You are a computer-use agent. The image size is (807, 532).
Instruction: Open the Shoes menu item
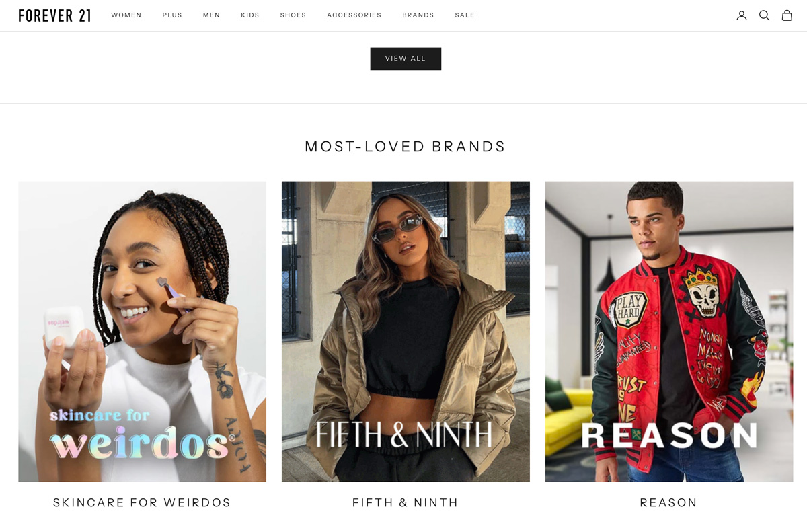293,15
